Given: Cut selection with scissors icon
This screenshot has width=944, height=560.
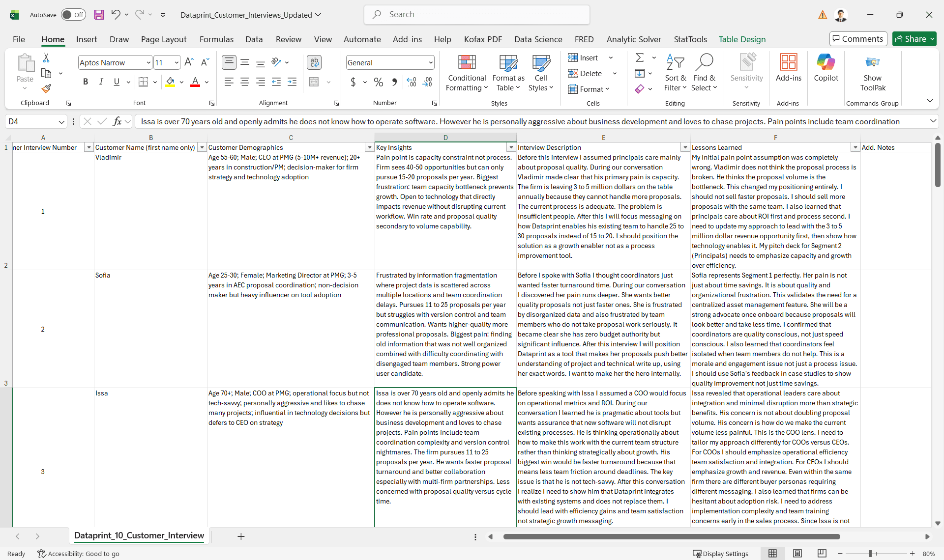Looking at the screenshot, I should click(x=46, y=58).
